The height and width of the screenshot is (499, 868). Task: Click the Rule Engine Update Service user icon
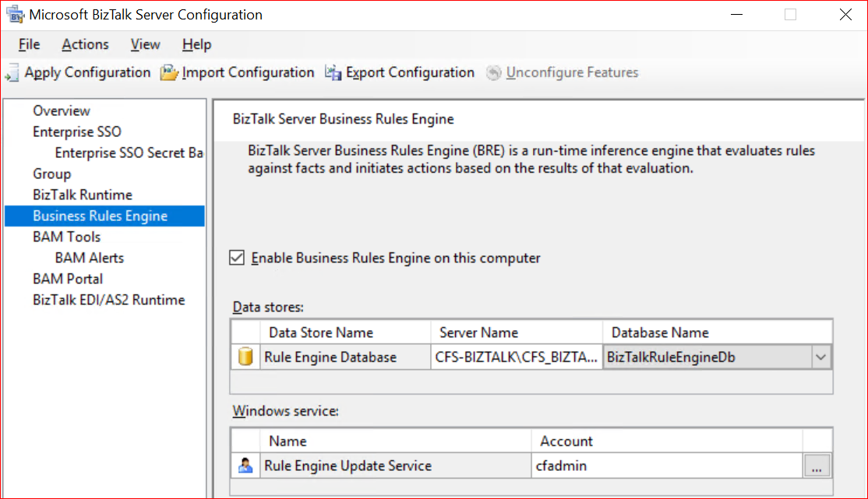(x=245, y=466)
